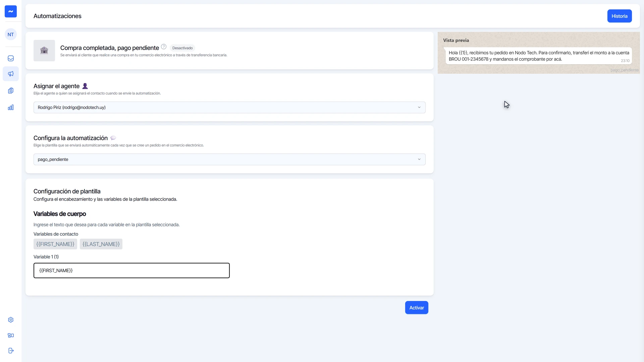644x362 pixels.
Task: Open the inbox icon in sidebar
Action: coord(11,58)
